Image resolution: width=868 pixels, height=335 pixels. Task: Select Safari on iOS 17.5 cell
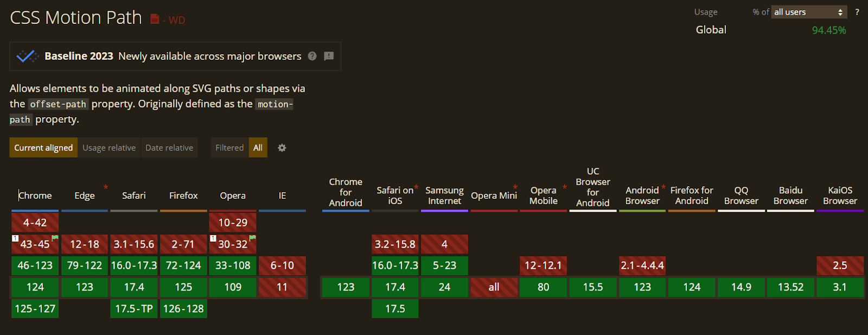pos(395,308)
